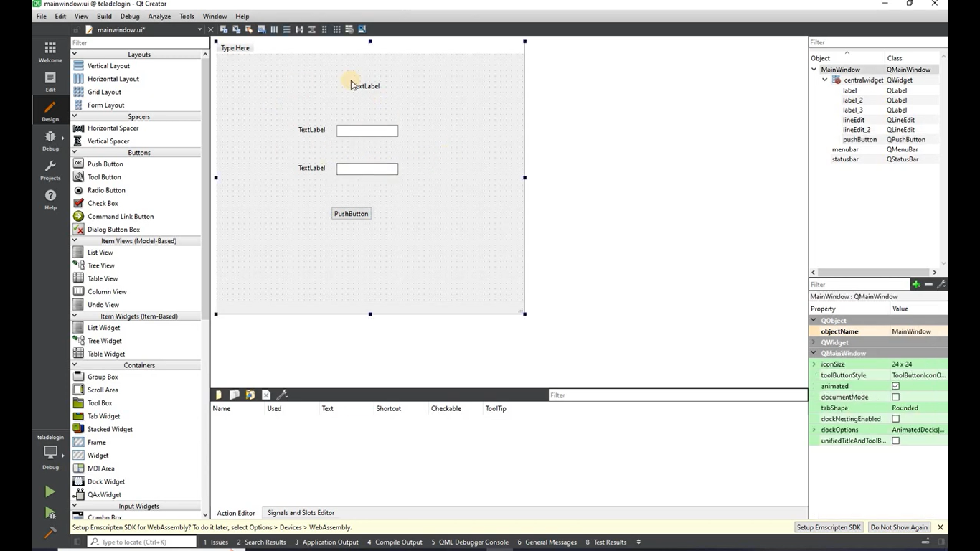Viewport: 980px width, 551px height.
Task: Check the dockNestingEnabled checkbox
Action: [895, 419]
